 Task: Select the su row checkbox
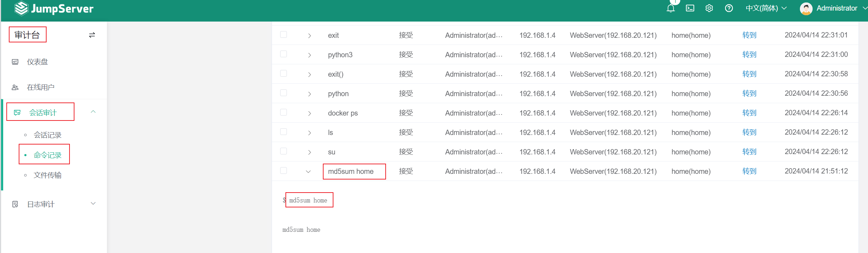[283, 151]
